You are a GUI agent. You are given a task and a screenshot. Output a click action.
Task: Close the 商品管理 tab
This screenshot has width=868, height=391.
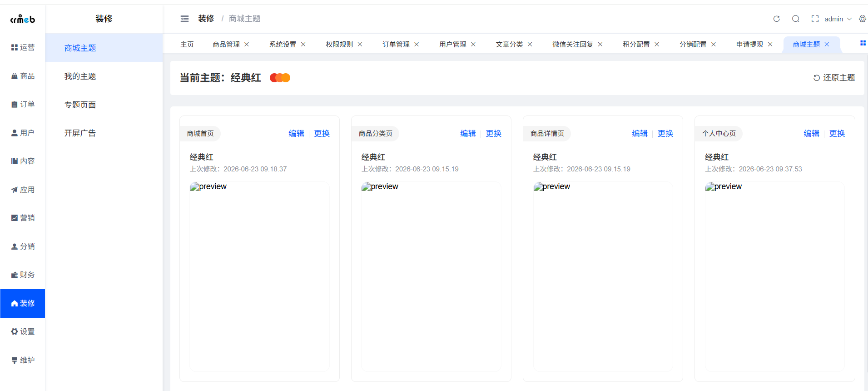pos(247,44)
